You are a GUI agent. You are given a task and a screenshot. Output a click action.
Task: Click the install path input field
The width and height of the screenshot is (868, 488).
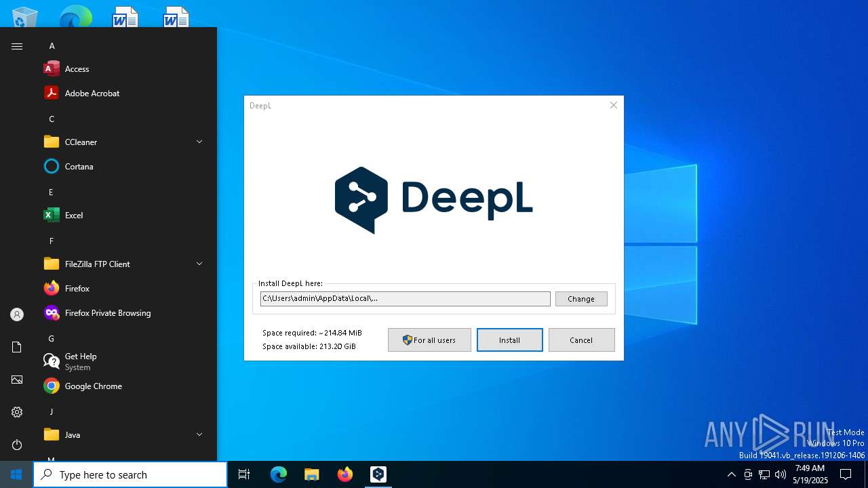tap(405, 299)
